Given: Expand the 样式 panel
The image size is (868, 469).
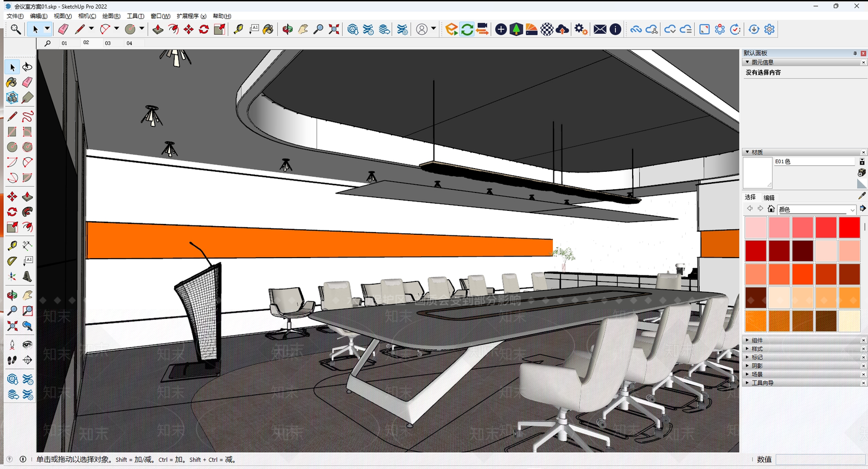Looking at the screenshot, I should (804, 349).
